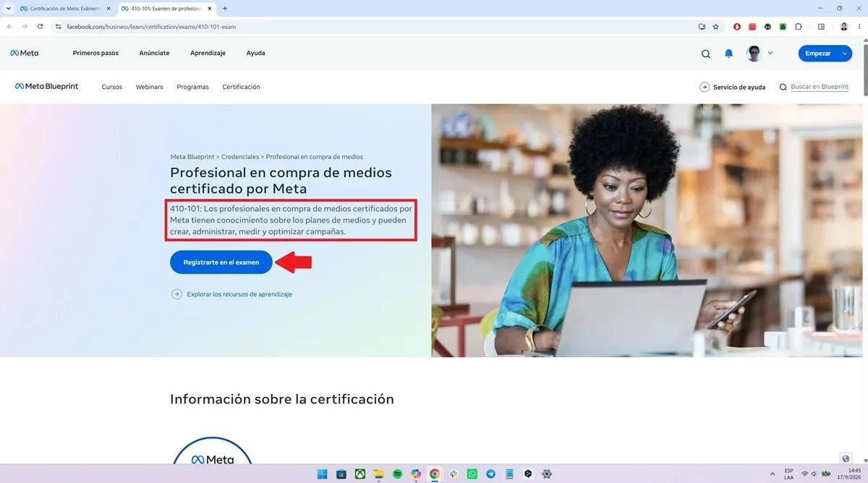The width and height of the screenshot is (868, 483).
Task: Expand the account chevron beside avatar
Action: [x=770, y=53]
